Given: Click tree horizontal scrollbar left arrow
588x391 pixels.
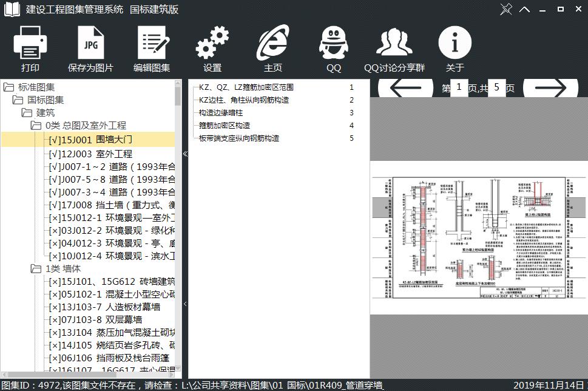Looking at the screenshot, I should (x=4, y=375).
